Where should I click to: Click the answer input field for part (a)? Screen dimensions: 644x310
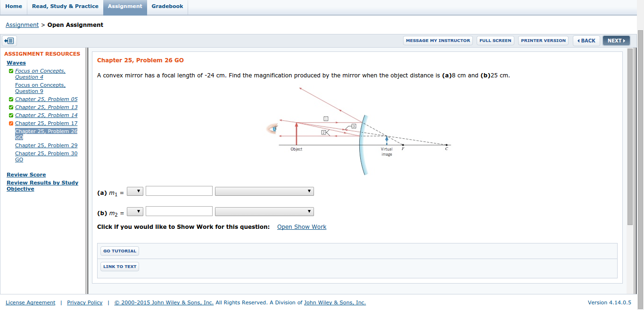pos(179,191)
